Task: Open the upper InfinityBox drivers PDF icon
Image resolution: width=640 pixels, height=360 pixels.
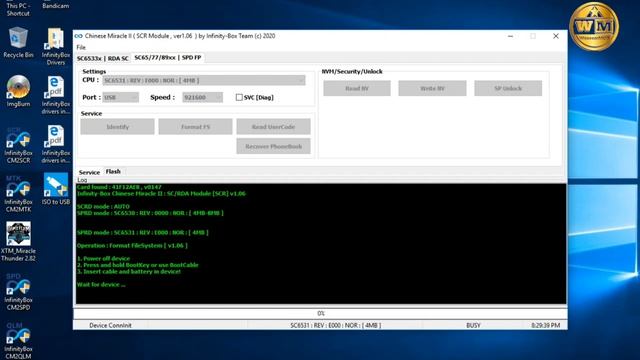Action: tap(56, 95)
